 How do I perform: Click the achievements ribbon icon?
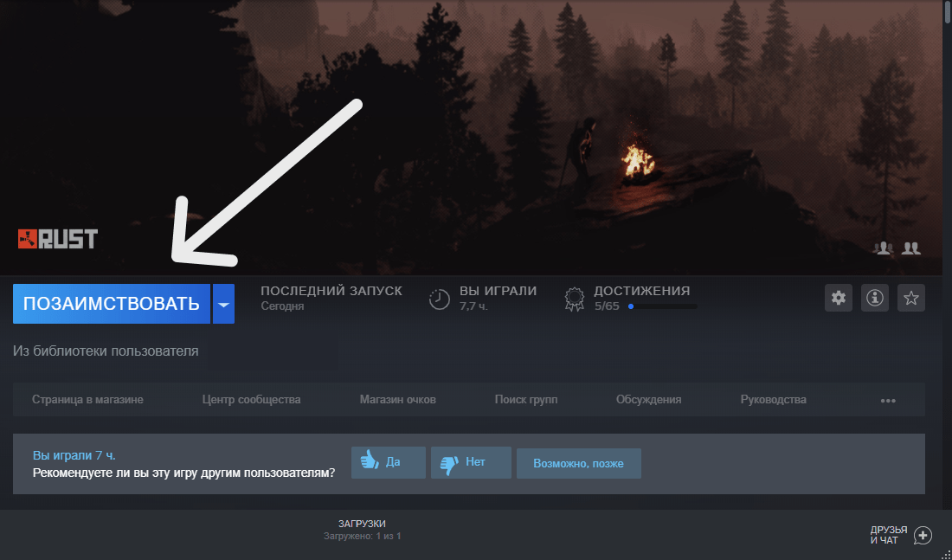pyautogui.click(x=575, y=299)
